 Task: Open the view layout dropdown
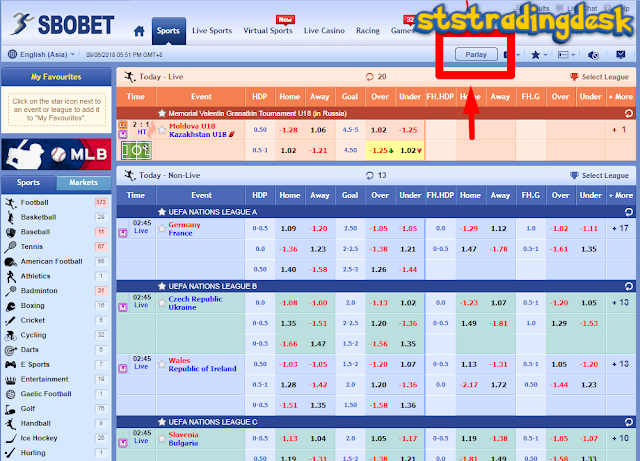pos(566,55)
